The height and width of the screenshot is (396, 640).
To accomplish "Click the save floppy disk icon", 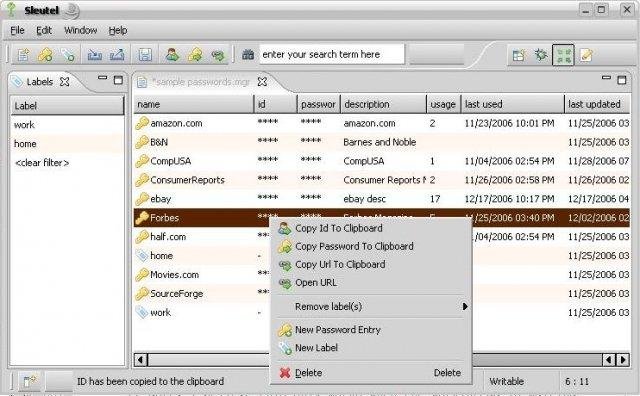I will [145, 55].
